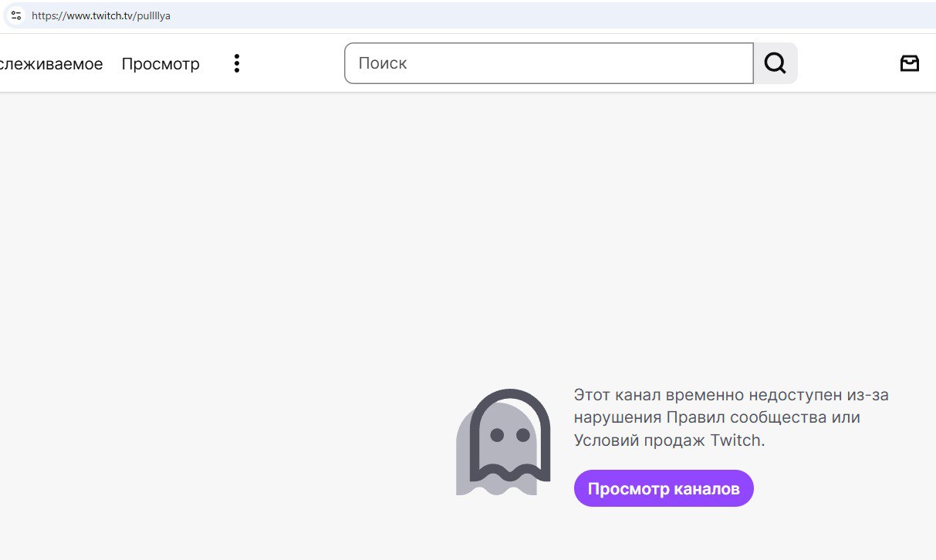Click the magnifying glass search button
936x560 pixels.
coord(775,63)
